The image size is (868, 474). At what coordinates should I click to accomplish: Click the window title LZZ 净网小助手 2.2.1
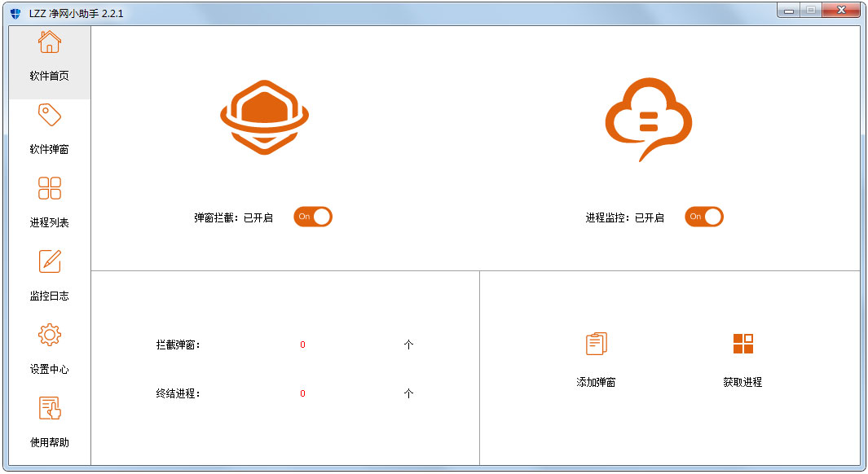point(77,13)
